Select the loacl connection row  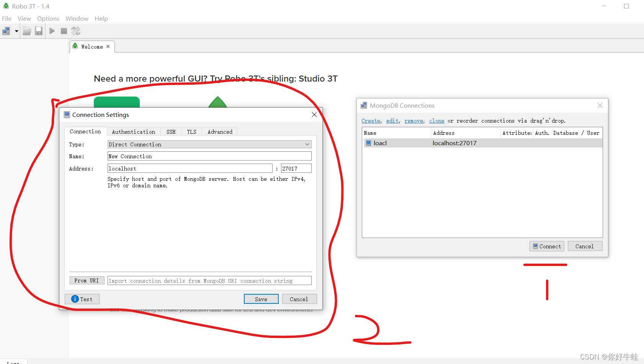482,143
